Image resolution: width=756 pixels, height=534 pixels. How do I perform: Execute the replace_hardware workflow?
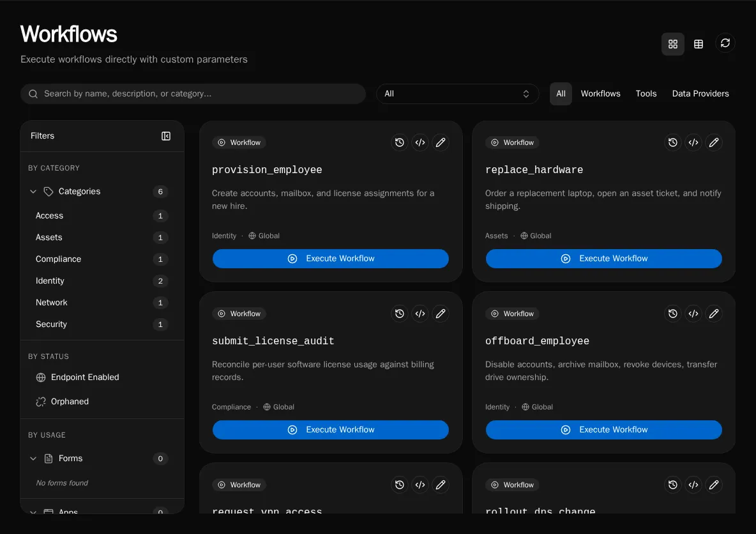(x=603, y=259)
